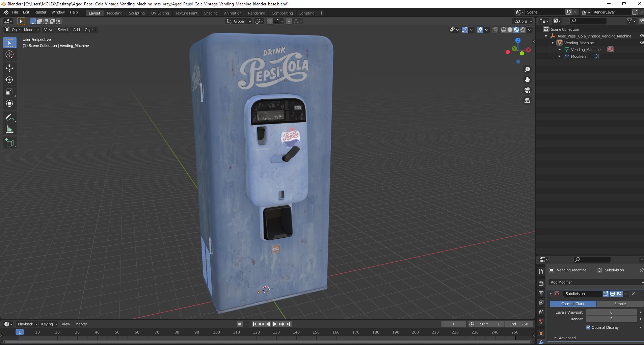Open the World properties tab

point(541,321)
